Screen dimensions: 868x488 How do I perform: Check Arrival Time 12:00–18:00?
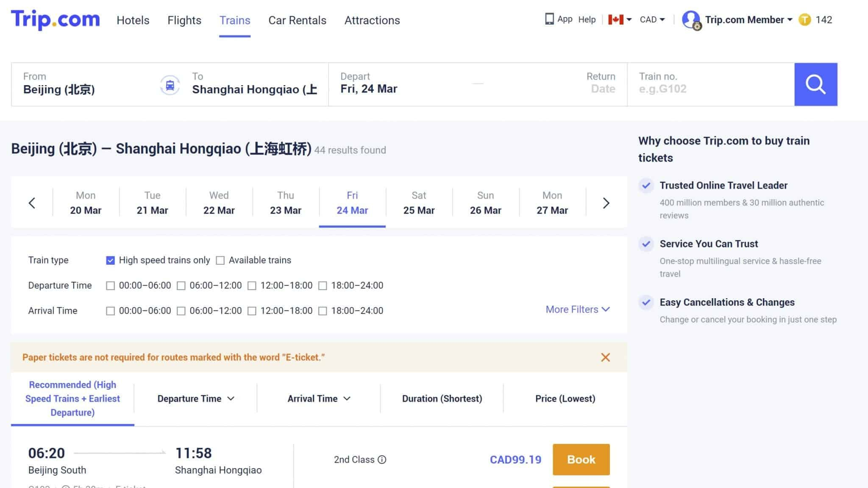(252, 311)
